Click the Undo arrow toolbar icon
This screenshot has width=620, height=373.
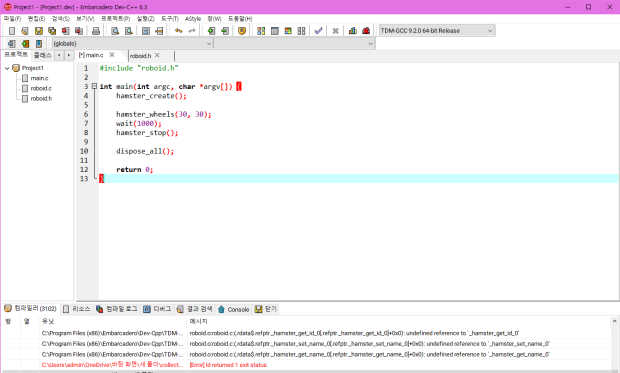point(179,30)
